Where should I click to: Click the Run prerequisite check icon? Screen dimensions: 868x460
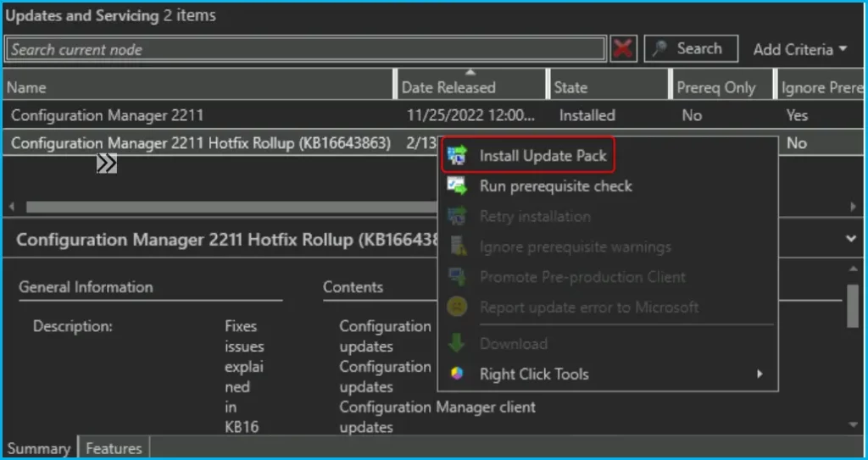pos(457,186)
